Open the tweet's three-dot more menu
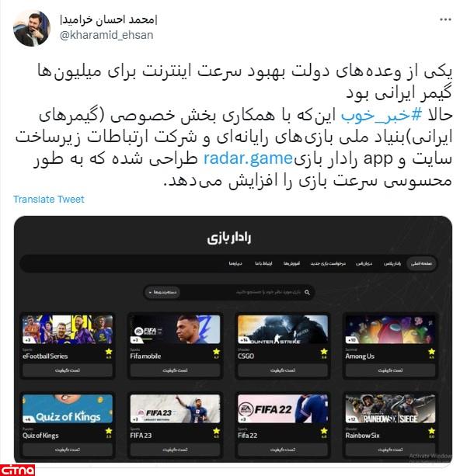This screenshot has height=476, width=460. [445, 19]
